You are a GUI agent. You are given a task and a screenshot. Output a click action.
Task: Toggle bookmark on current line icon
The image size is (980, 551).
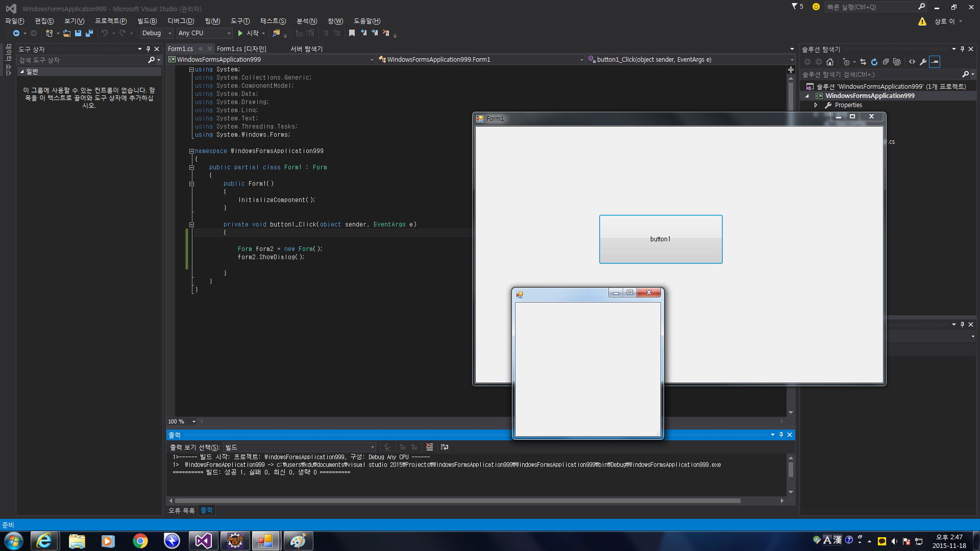(x=352, y=33)
